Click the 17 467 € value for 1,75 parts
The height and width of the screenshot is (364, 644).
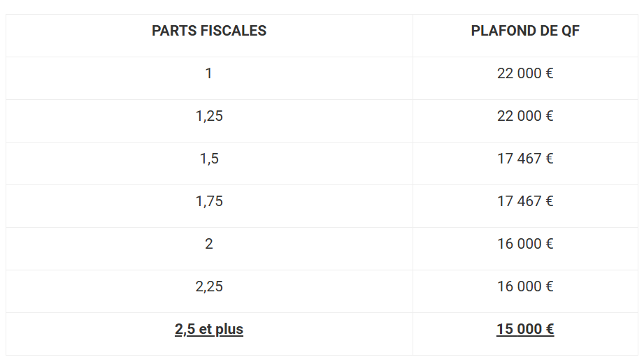click(525, 201)
